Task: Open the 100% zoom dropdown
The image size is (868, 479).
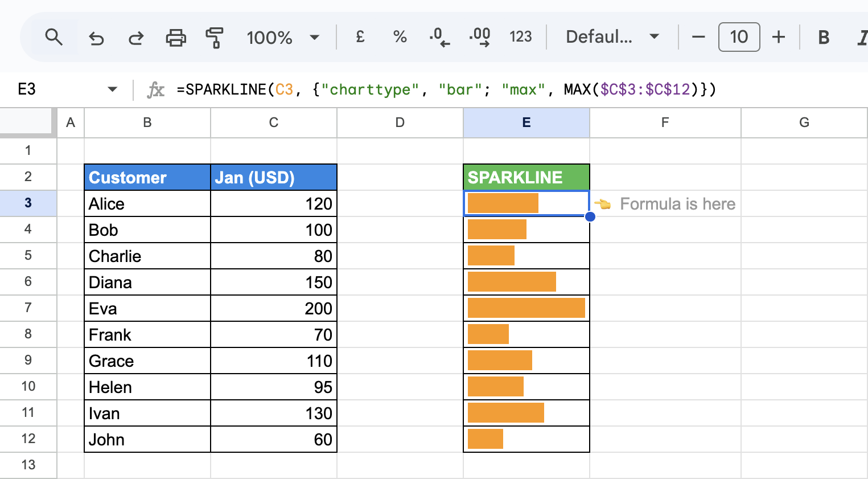Action: pyautogui.click(x=282, y=38)
